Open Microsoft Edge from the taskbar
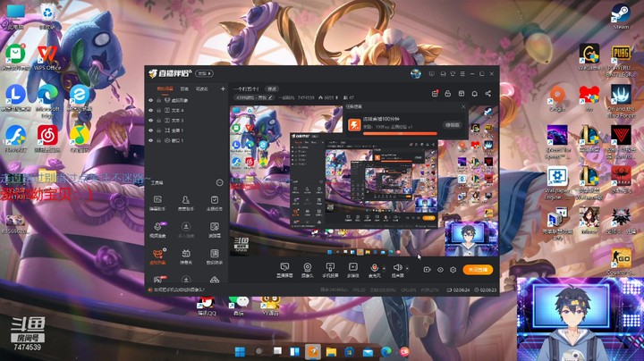644x361 pixels. point(386,351)
